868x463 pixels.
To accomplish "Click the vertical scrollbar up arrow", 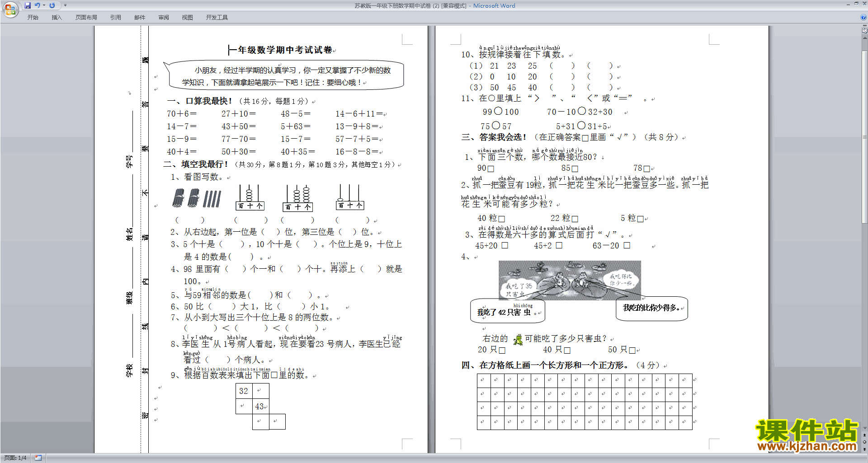I will pos(865,38).
